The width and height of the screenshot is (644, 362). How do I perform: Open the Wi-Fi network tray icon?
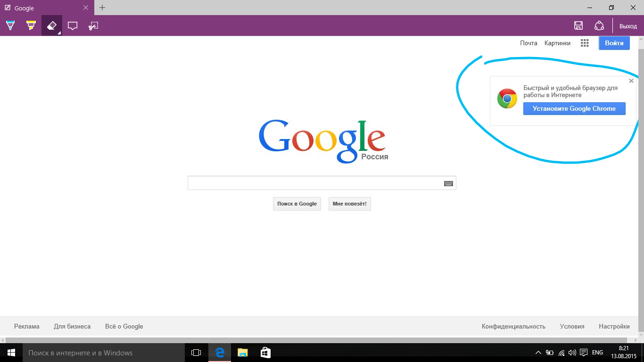(x=561, y=353)
